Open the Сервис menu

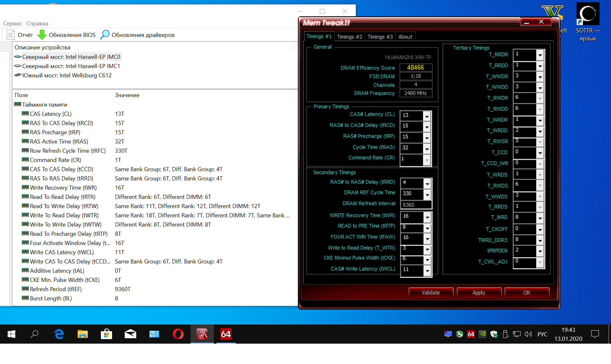[x=12, y=23]
